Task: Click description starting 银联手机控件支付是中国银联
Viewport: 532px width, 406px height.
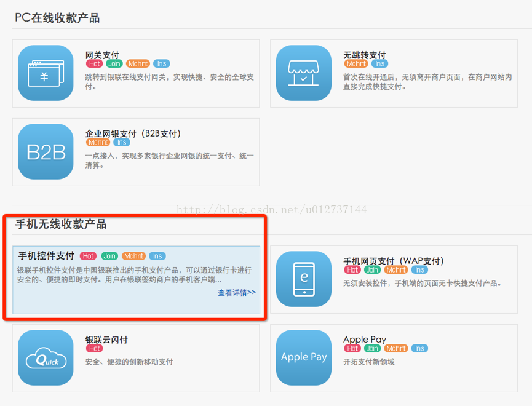Action: coord(134,275)
